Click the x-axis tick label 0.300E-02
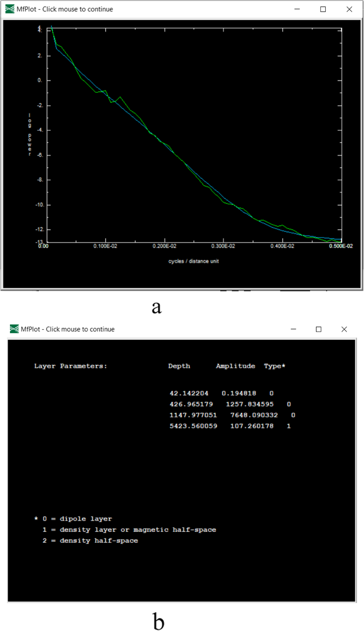 [x=223, y=246]
